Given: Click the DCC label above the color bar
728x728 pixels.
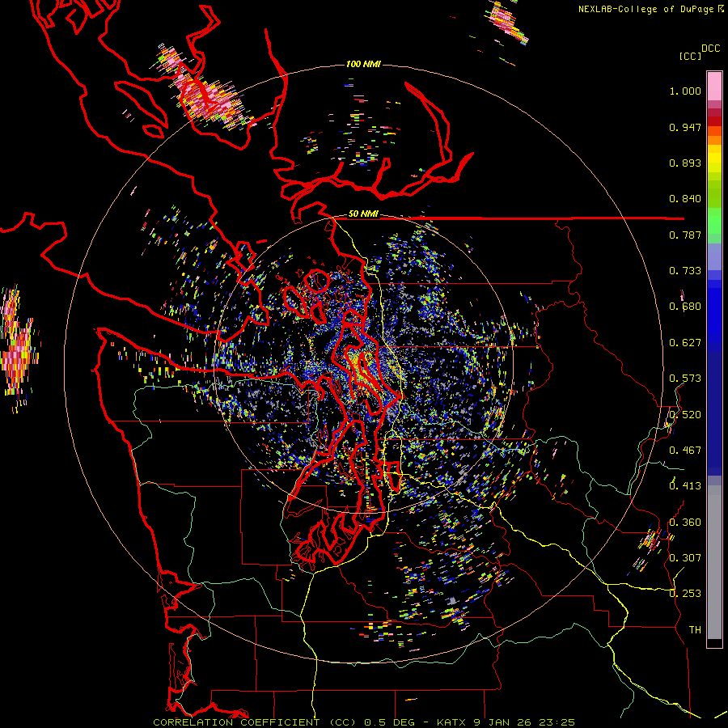Looking at the screenshot, I should pos(710,49).
